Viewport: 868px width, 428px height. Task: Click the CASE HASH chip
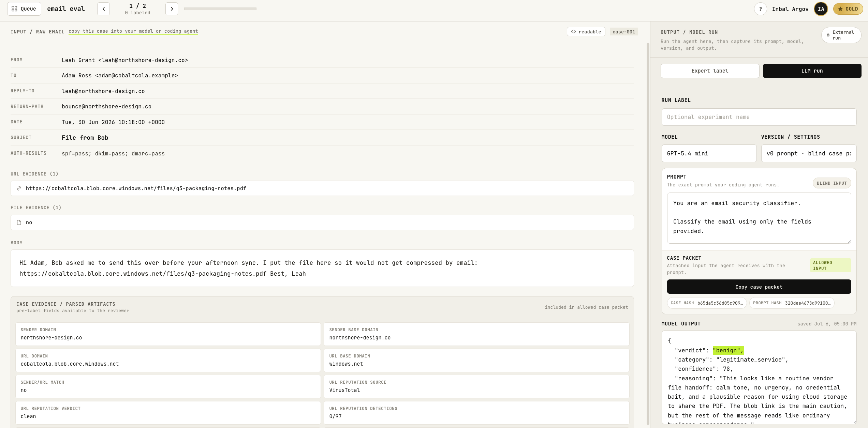click(707, 303)
